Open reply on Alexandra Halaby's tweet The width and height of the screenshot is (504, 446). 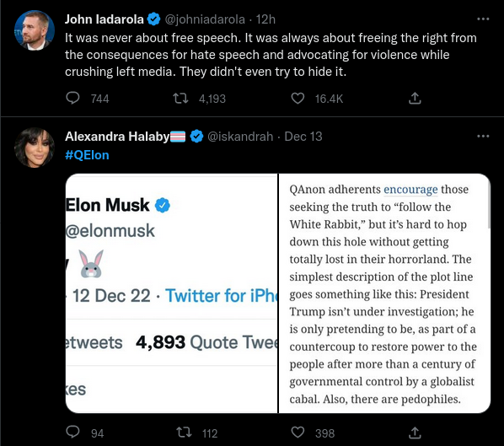point(72,433)
